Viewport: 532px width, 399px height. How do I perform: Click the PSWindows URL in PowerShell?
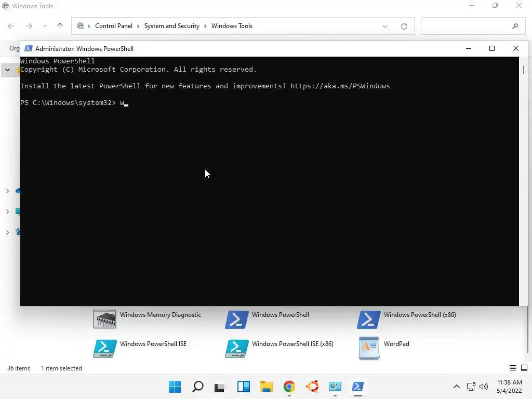click(x=340, y=86)
